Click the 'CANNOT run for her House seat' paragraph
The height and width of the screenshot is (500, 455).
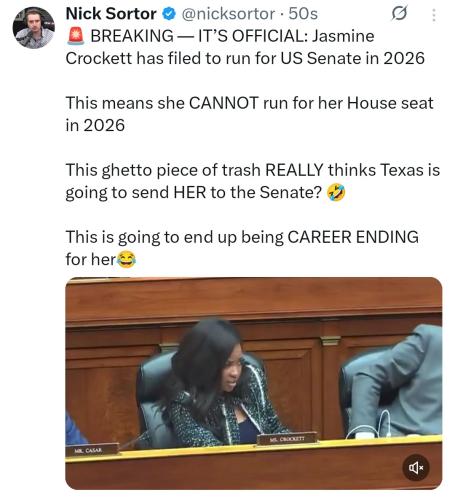(249, 114)
